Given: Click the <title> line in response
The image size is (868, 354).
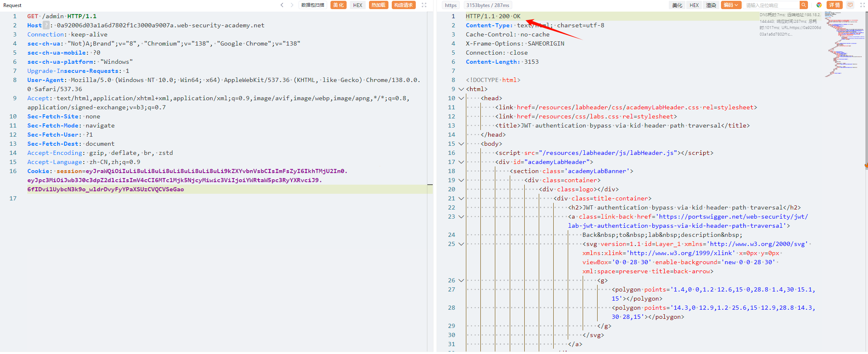Looking at the screenshot, I should tap(622, 125).
